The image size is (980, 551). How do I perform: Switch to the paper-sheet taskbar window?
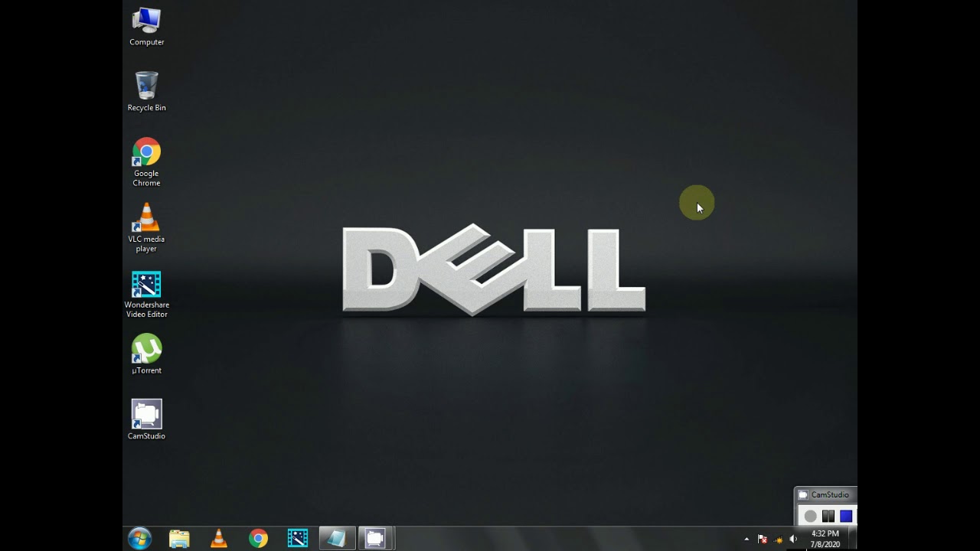[x=337, y=539]
